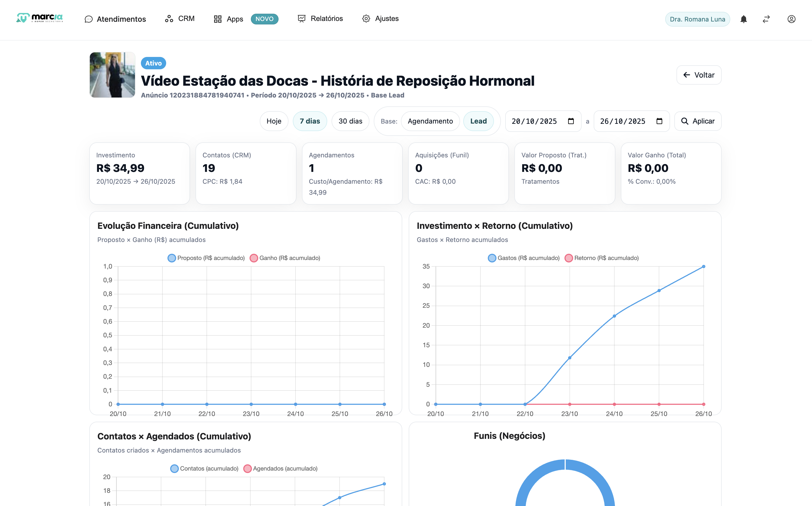
Task: Click the Atendimentos chat bubble icon
Action: pos(88,19)
